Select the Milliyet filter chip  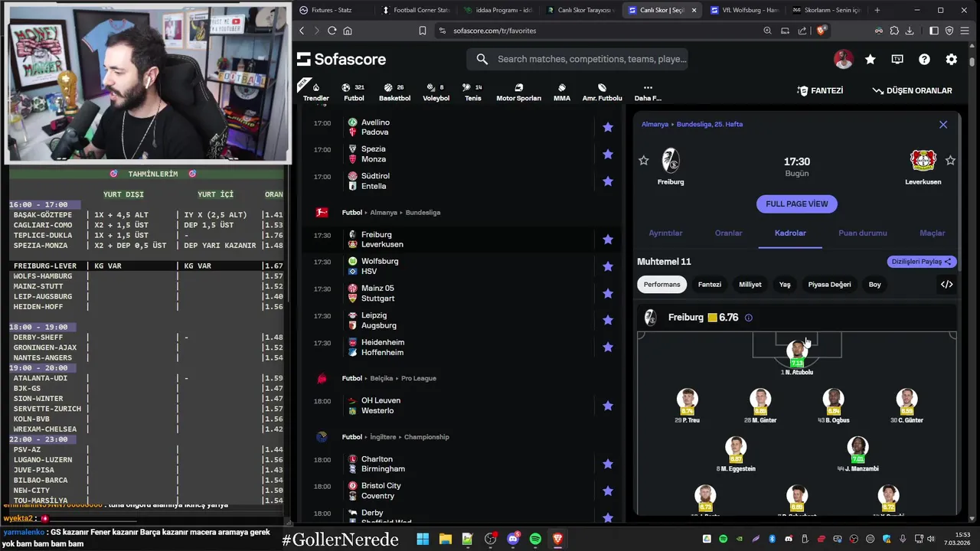pyautogui.click(x=750, y=284)
